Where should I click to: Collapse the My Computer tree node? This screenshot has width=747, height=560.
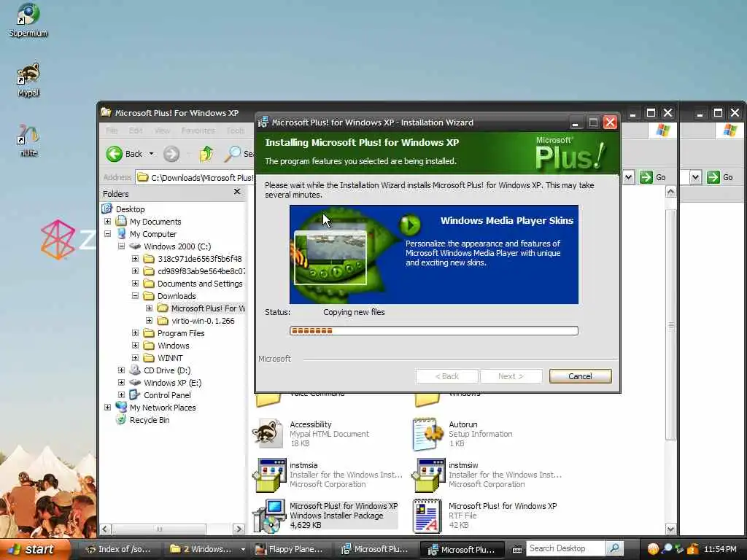(108, 234)
